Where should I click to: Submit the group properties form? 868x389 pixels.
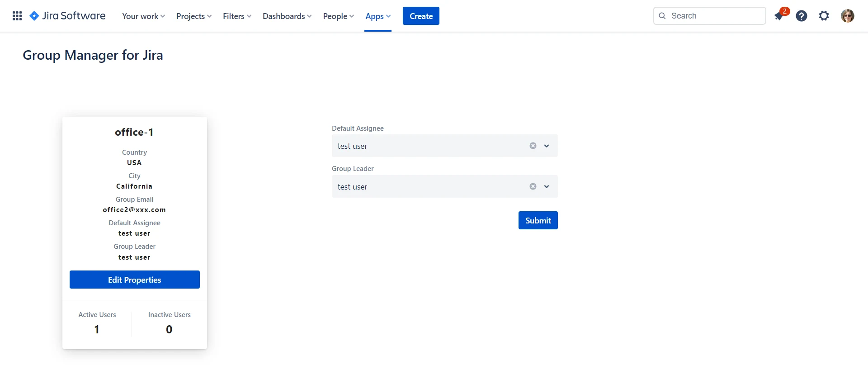pos(538,220)
